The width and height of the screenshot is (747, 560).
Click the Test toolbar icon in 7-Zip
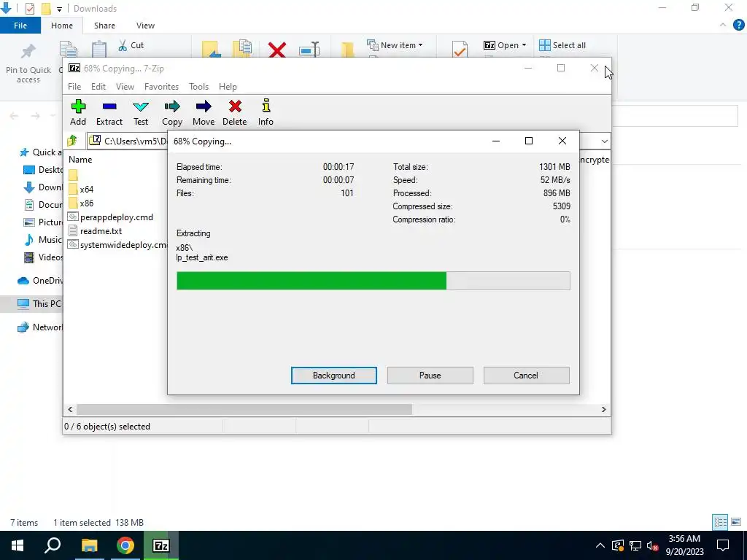click(x=141, y=113)
